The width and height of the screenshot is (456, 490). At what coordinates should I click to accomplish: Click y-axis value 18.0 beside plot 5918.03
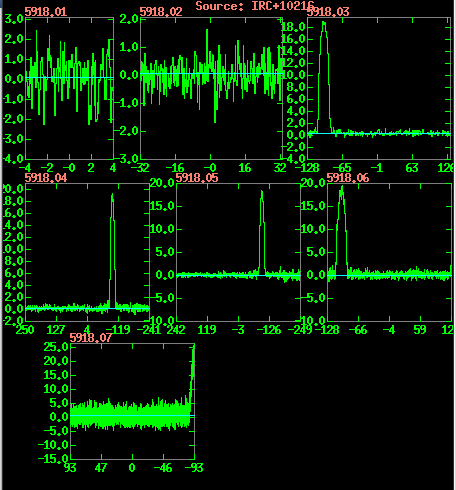(293, 27)
